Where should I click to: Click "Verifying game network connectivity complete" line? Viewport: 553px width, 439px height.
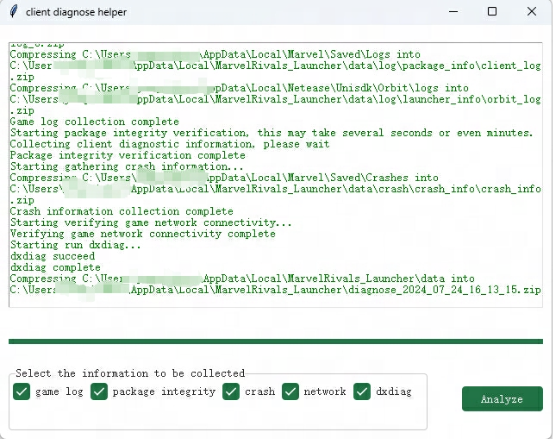[143, 234]
